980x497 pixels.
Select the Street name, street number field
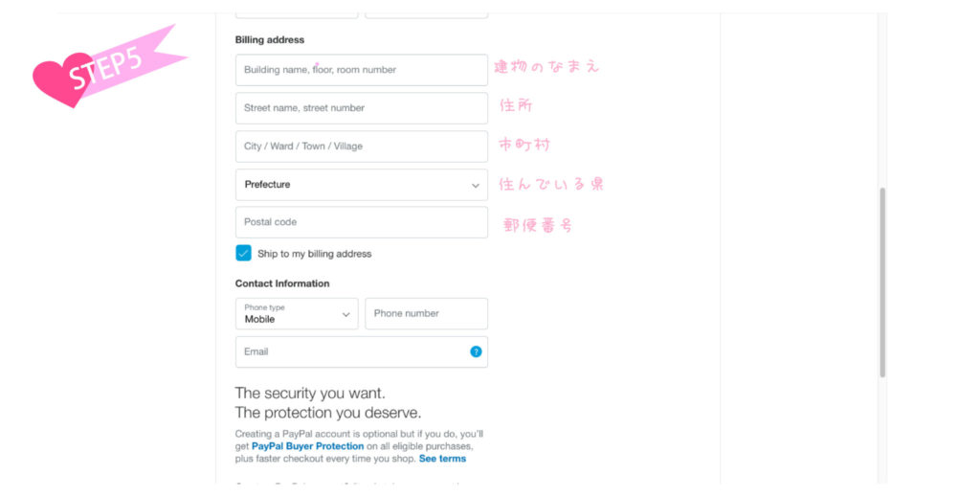(361, 107)
